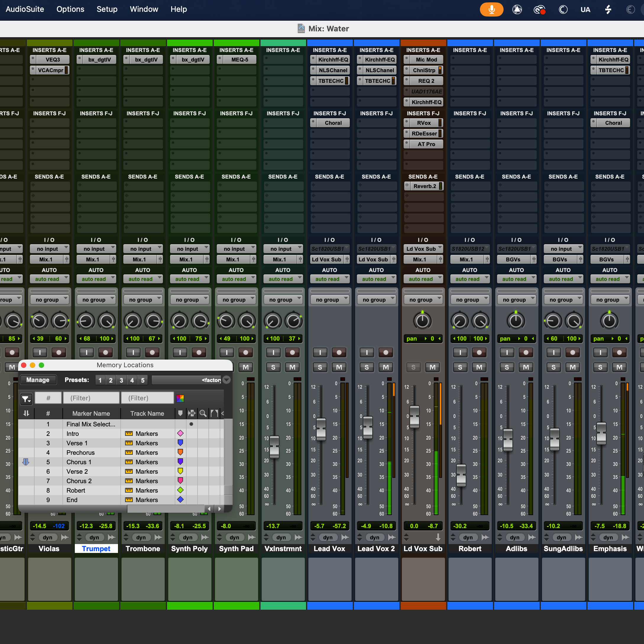Image resolution: width=644 pixels, height=644 pixels.
Task: Click the Manage button in Memory Locations
Action: [x=38, y=380]
